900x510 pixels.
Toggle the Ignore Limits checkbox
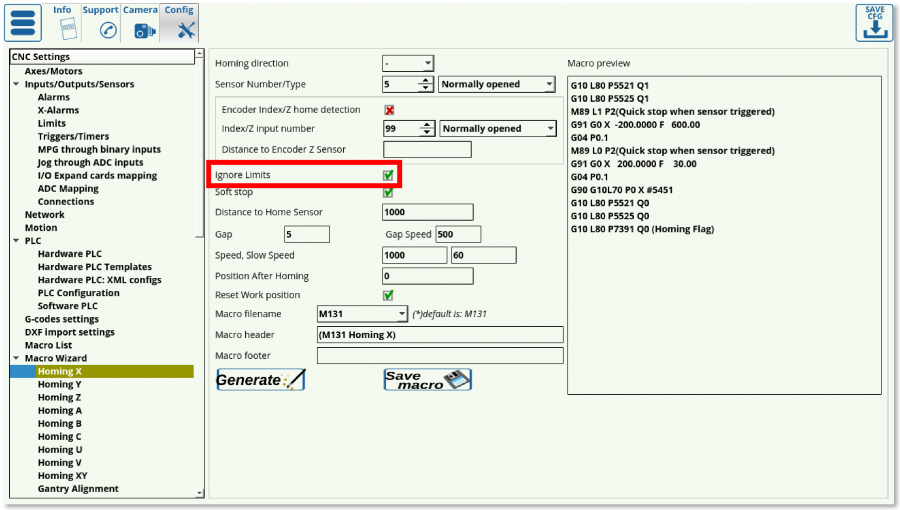pyautogui.click(x=389, y=175)
